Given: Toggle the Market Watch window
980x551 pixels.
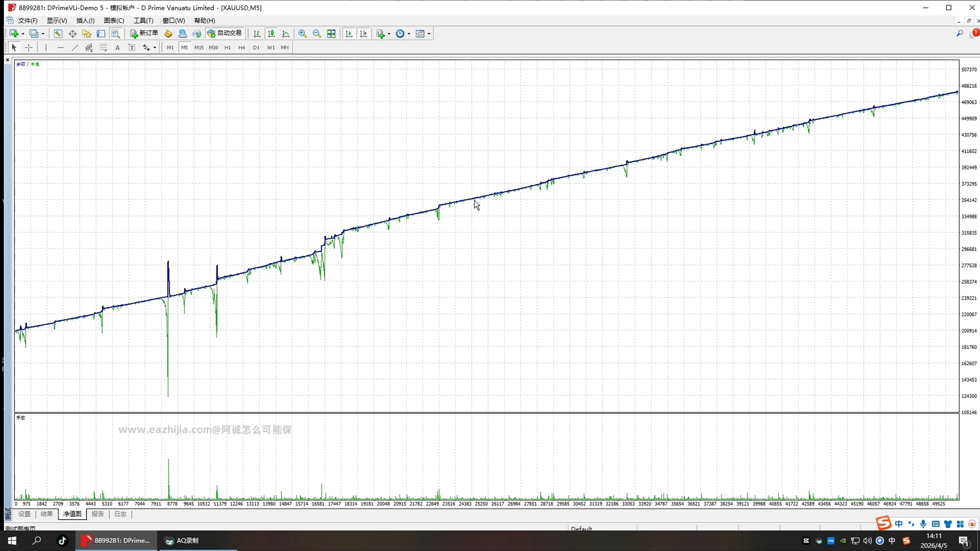Looking at the screenshot, I should [x=58, y=34].
